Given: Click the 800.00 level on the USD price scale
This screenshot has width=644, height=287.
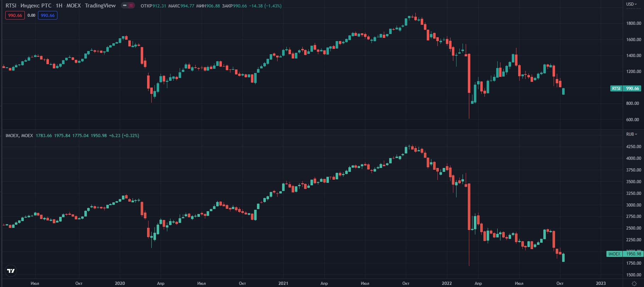Looking at the screenshot, I should coord(633,103).
